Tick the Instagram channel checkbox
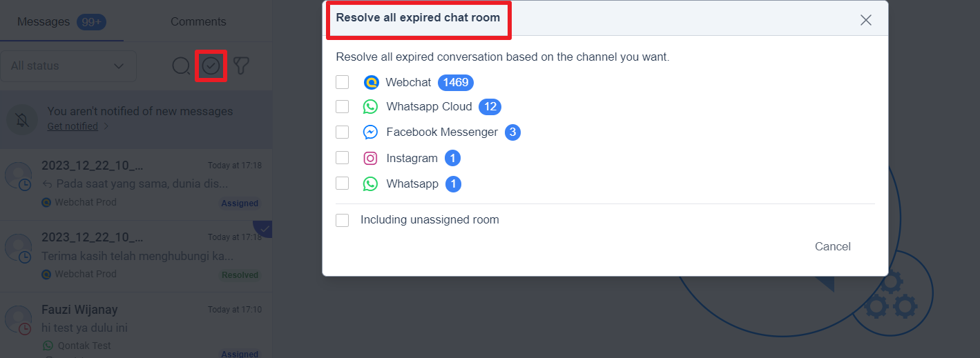 pyautogui.click(x=343, y=158)
